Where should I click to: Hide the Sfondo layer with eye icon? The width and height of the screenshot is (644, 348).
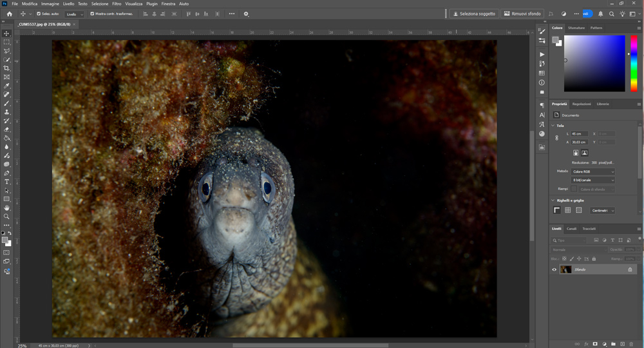click(x=554, y=269)
